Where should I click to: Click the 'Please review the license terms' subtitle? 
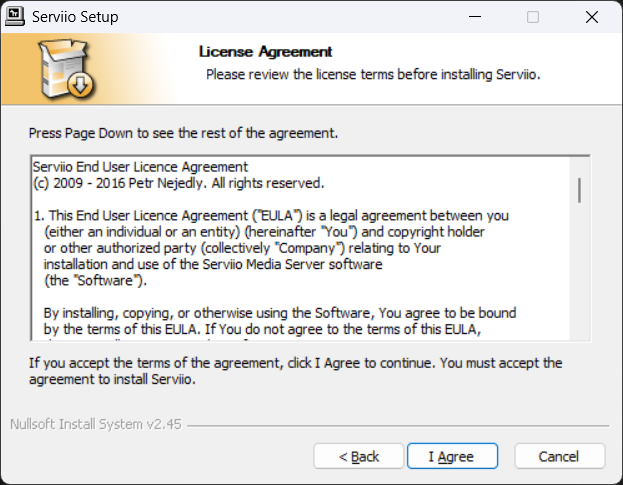pos(373,74)
